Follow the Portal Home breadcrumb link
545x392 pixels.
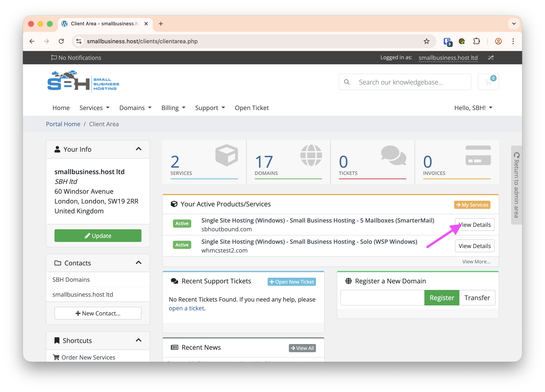[x=63, y=124]
